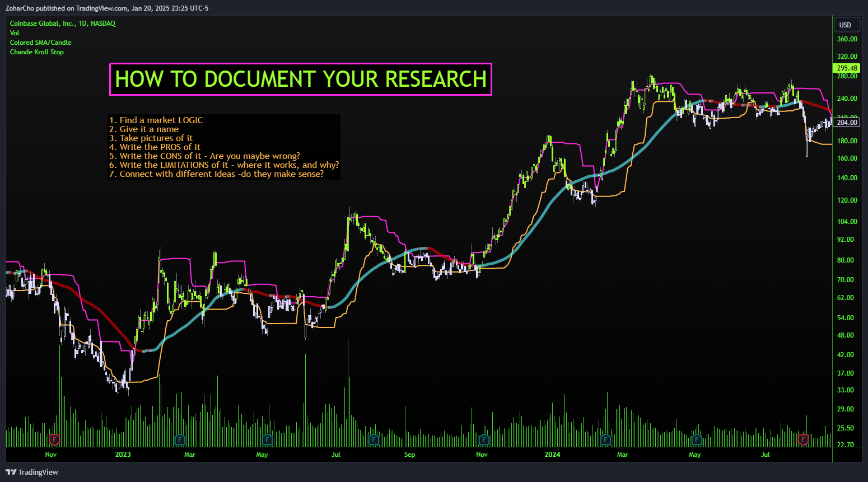Click the line '4. Write the PROS of it'
868x482 pixels.
[x=155, y=147]
